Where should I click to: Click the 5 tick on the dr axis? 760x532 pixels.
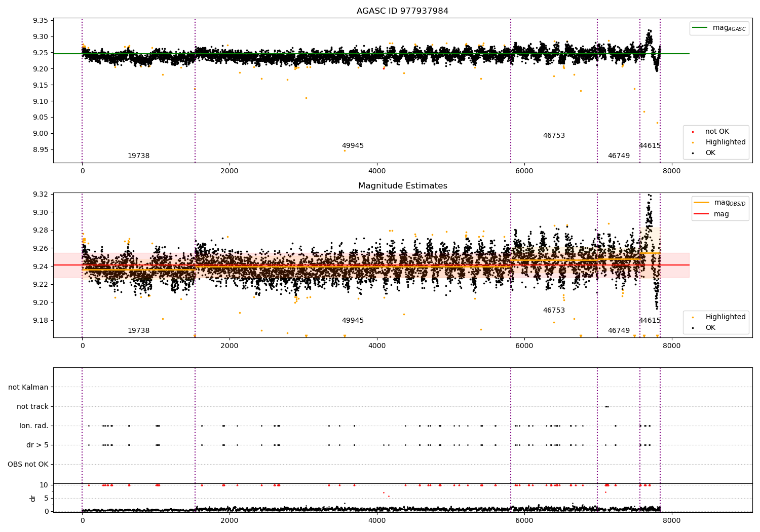(x=46, y=499)
